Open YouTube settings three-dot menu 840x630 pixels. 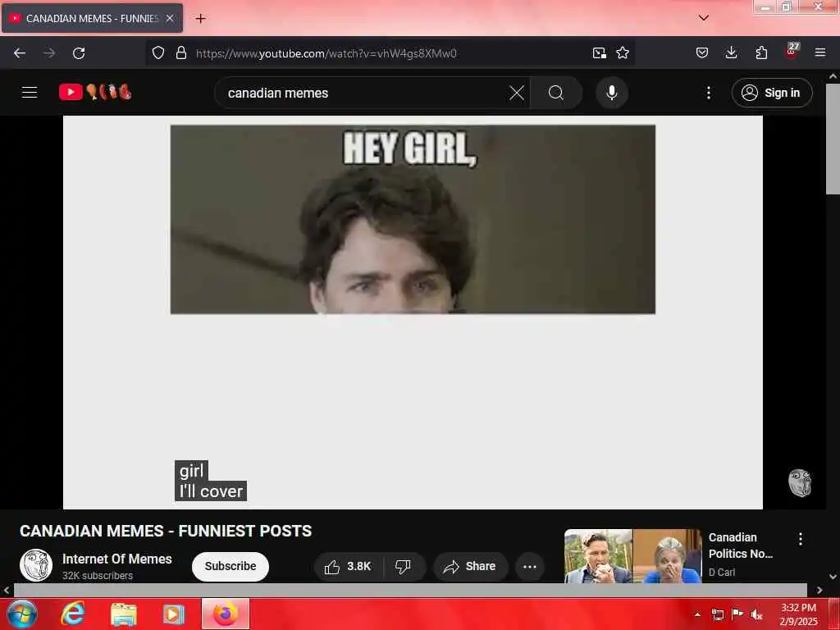click(708, 93)
